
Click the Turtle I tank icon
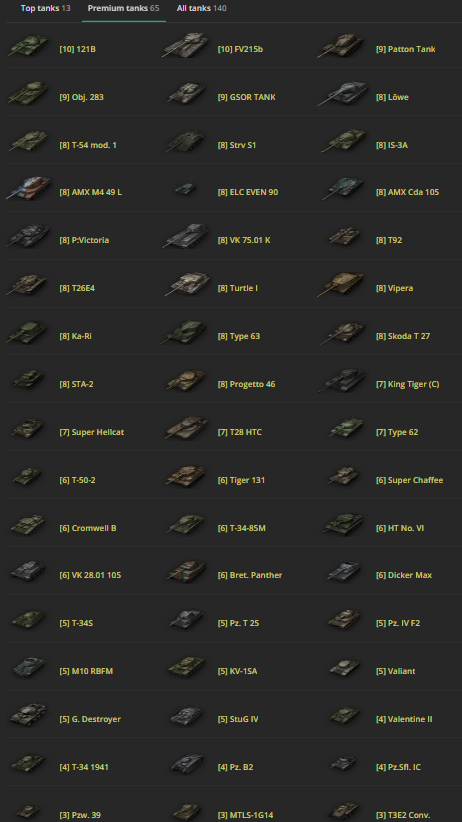186,285
